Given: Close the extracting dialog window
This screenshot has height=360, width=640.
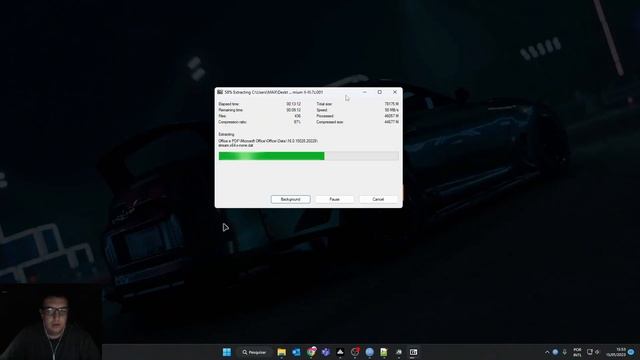Looking at the screenshot, I should click(395, 92).
